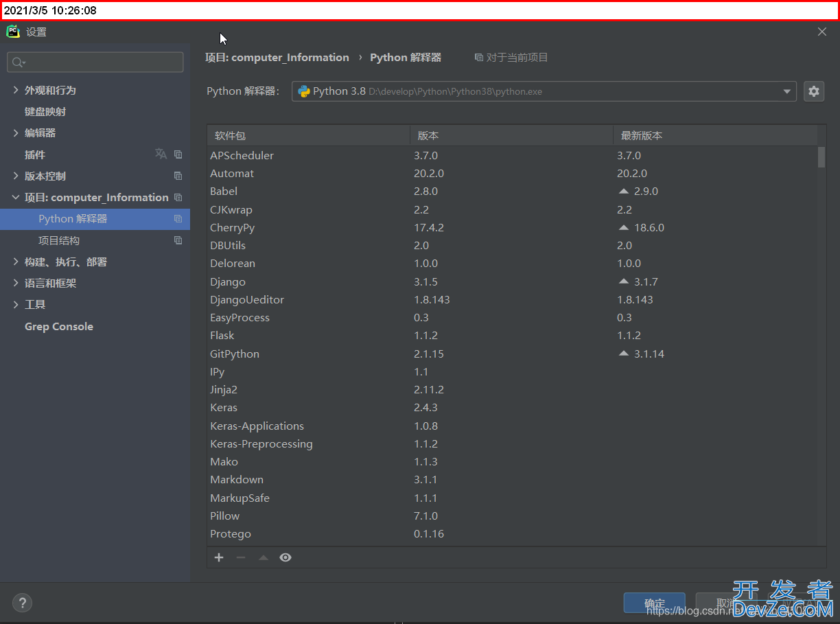
Task: Click the copy icon on the 插件 row
Action: click(178, 154)
